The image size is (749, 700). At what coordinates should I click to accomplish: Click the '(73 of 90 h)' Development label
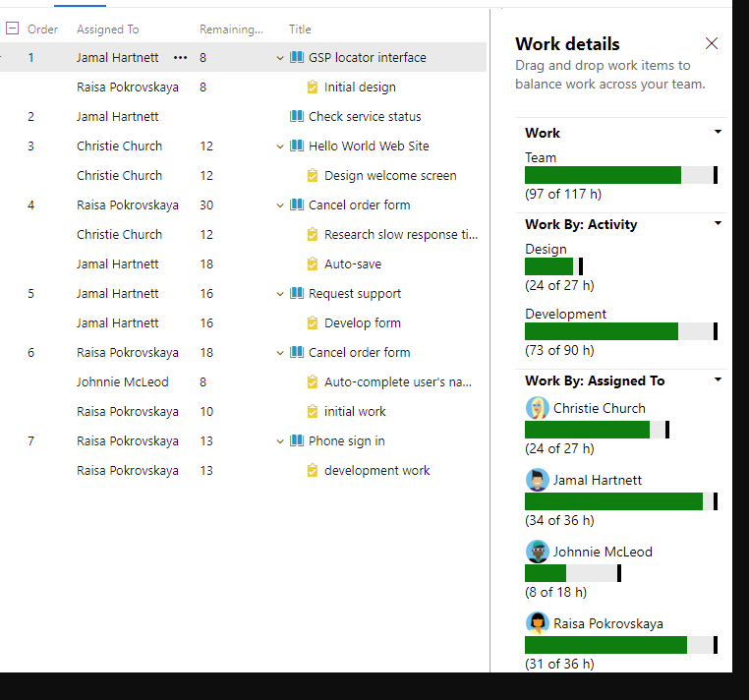click(x=559, y=350)
